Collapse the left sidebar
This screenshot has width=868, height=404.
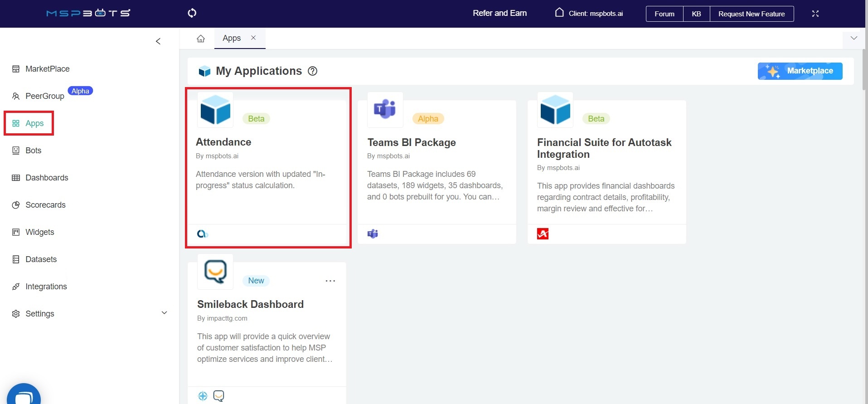pyautogui.click(x=158, y=41)
